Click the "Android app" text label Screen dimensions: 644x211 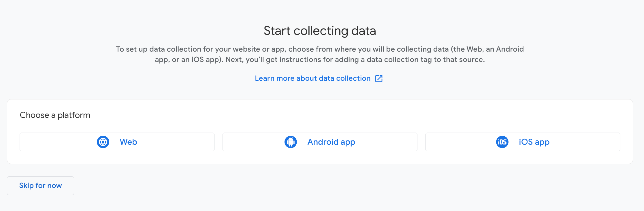331,142
